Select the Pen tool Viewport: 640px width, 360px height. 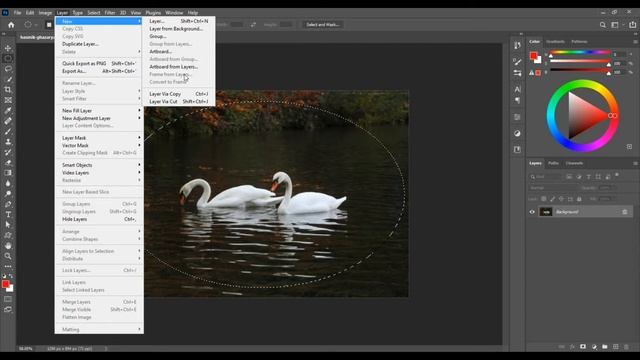pyautogui.click(x=8, y=204)
